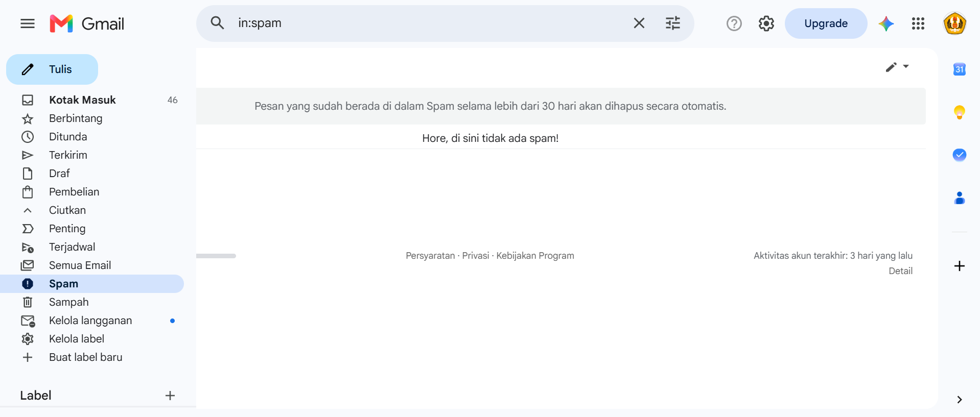
Task: Open Contacts side panel icon
Action: (959, 198)
